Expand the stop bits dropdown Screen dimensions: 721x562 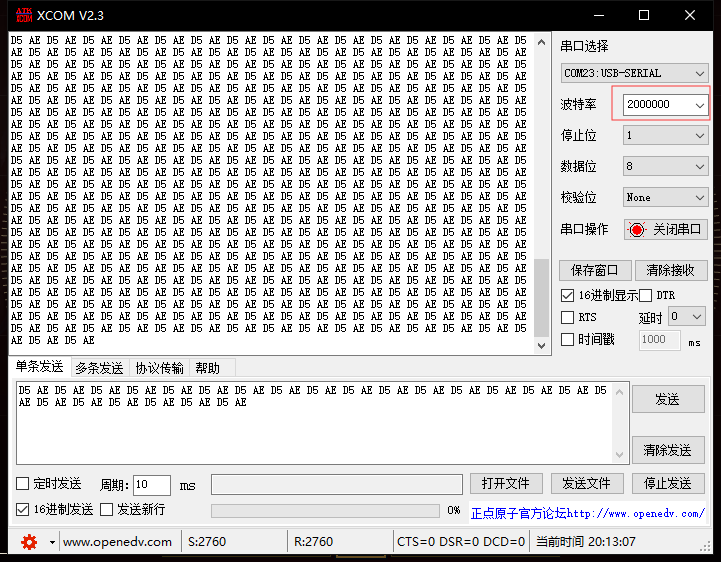[665, 135]
